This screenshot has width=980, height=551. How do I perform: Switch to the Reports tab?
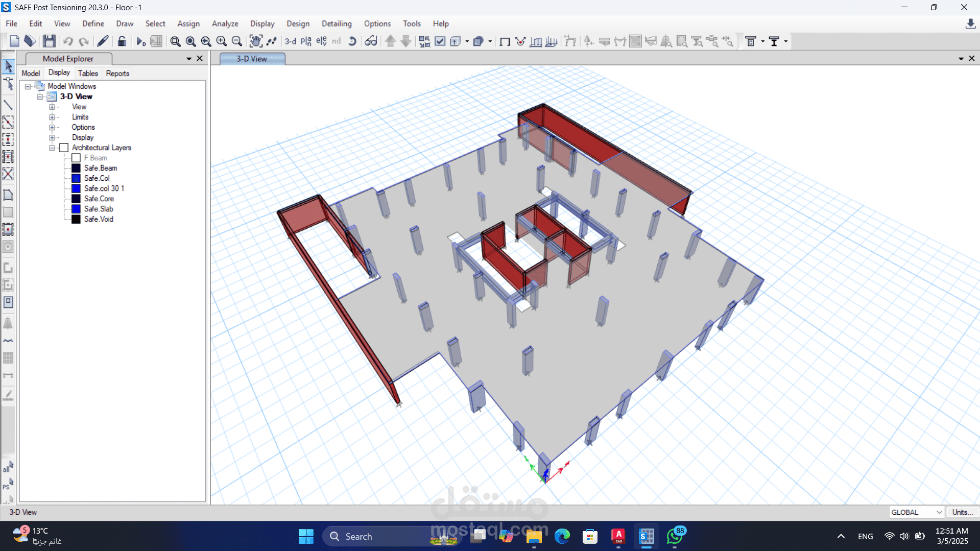click(117, 74)
